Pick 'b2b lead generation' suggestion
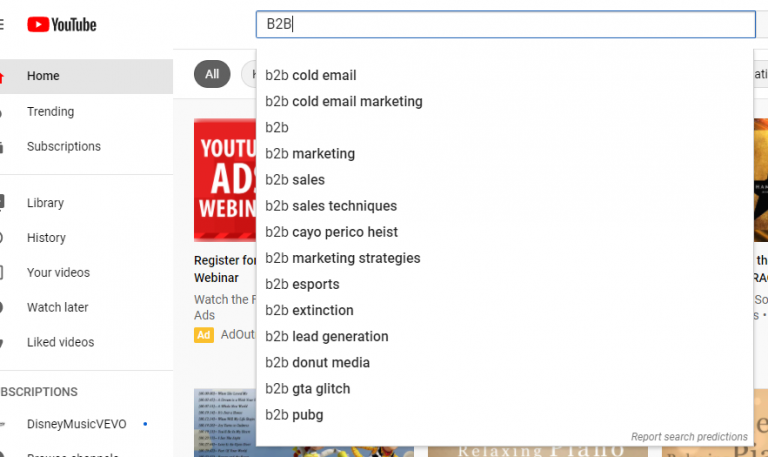 tap(504, 337)
